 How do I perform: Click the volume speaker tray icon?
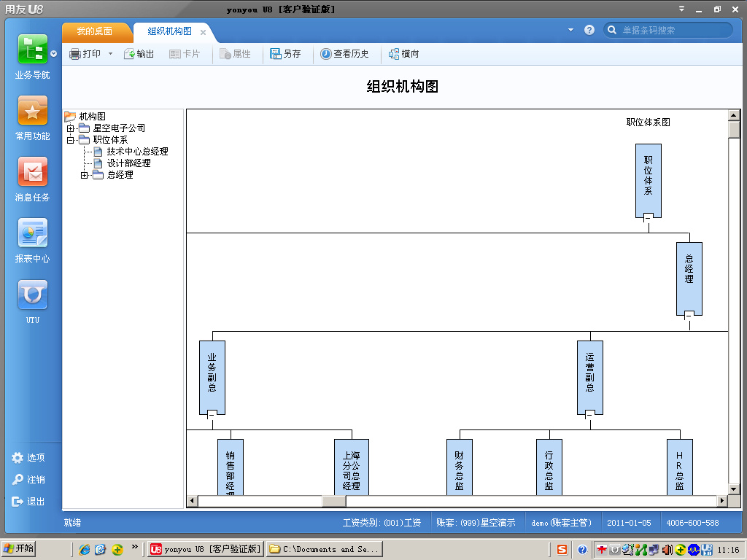(x=667, y=550)
